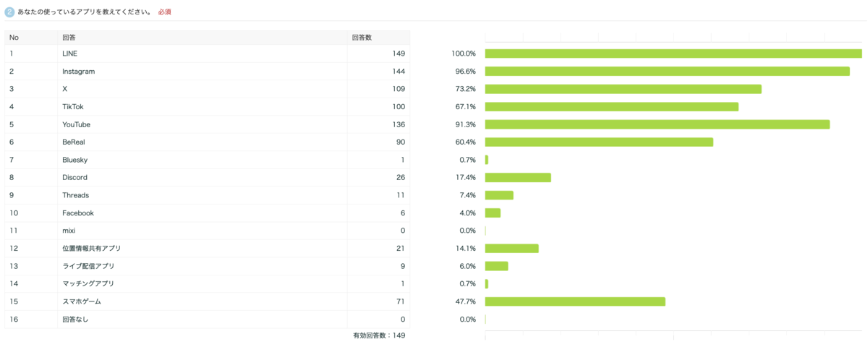The image size is (868, 347).
Task: Click the 47.7% green bar for スマホゲーム
Action: 575,301
